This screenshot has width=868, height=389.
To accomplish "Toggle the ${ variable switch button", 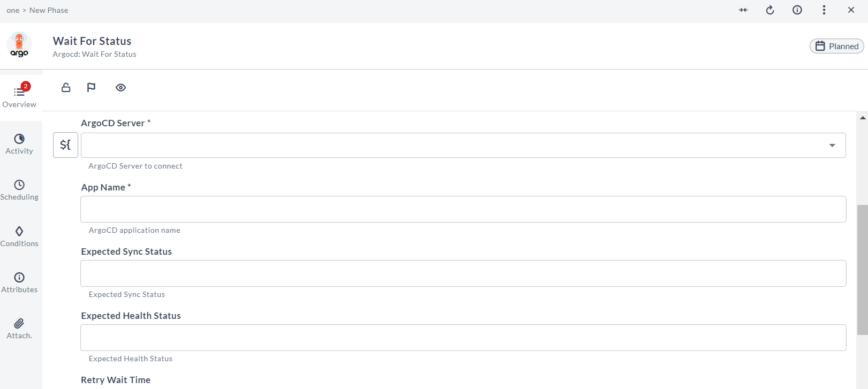I will [x=65, y=145].
